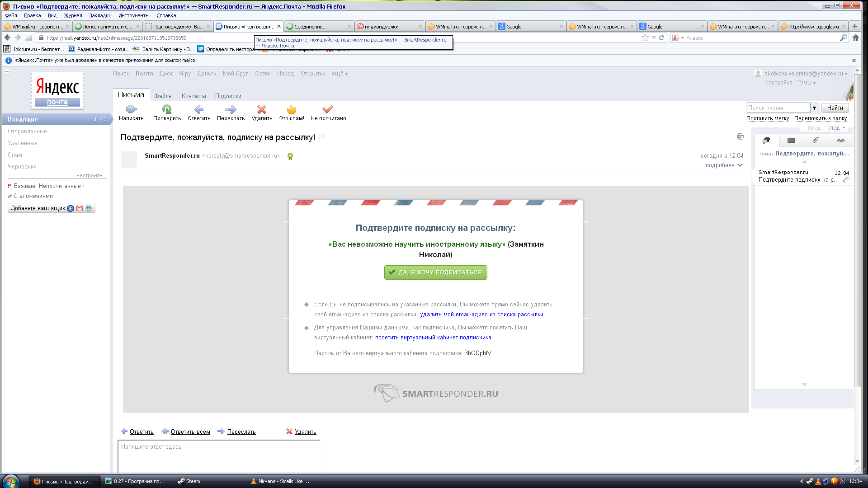
Task: Open the след navigation dropdown arrow
Action: [844, 128]
